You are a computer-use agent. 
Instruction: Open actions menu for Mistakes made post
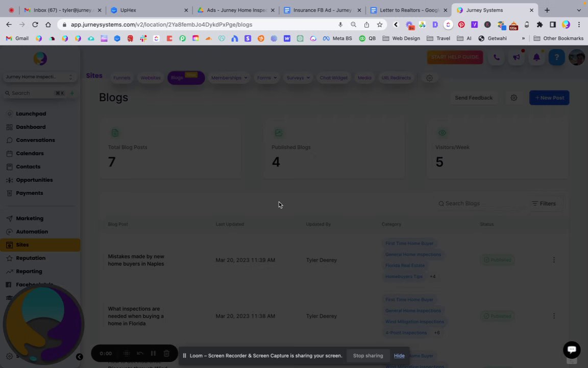point(554,260)
